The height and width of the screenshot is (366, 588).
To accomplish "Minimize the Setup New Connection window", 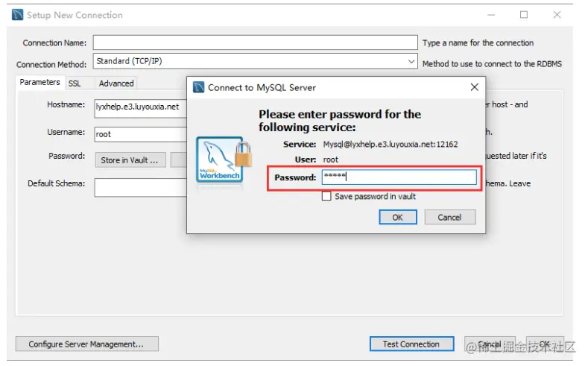I will coord(491,15).
